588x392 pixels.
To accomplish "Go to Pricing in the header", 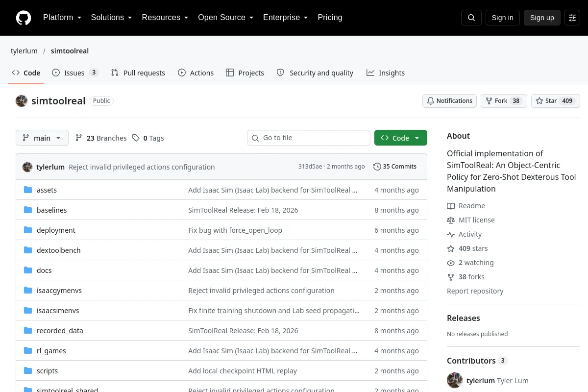I will 330,18.
